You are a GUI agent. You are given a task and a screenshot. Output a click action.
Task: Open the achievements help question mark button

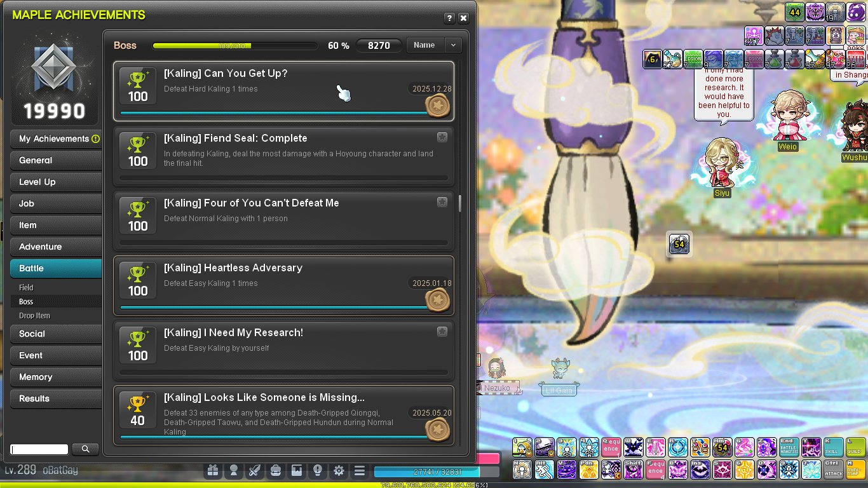[449, 18]
